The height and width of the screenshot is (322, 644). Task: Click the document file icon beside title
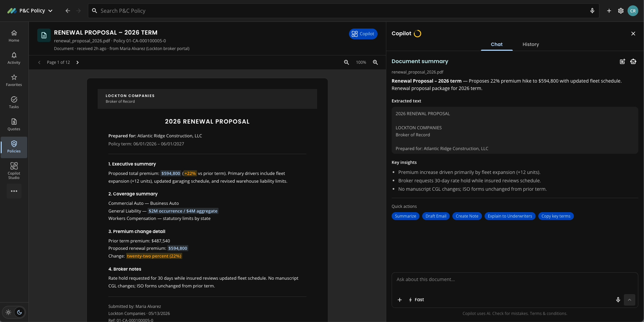tap(44, 35)
